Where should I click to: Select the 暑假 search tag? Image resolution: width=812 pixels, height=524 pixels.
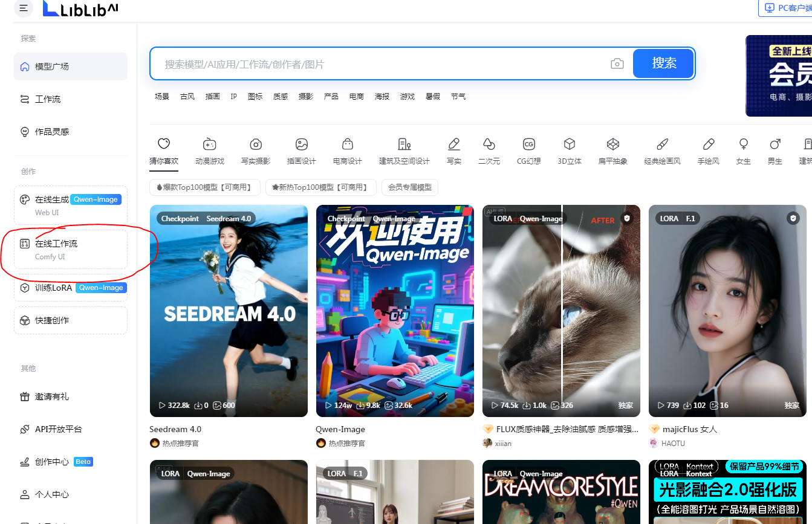point(433,97)
